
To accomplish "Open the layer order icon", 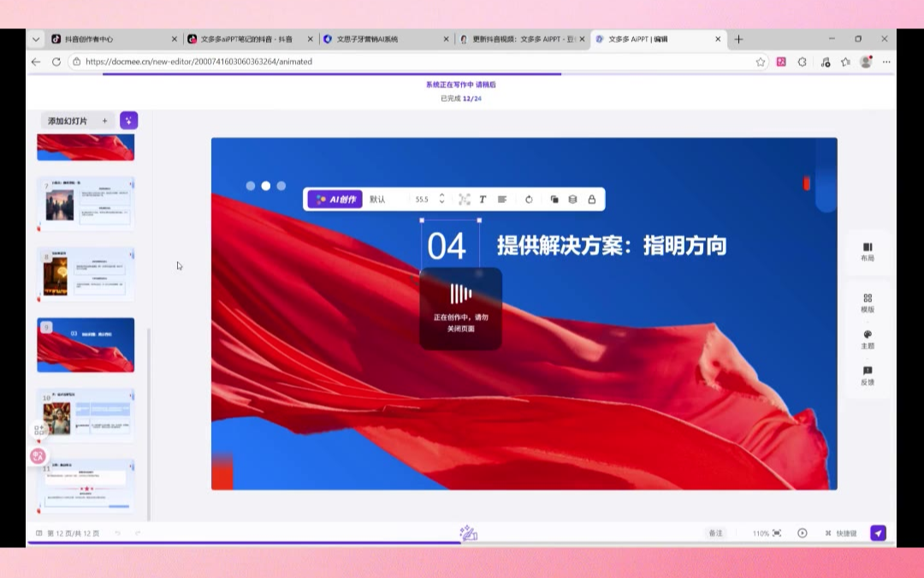I will click(x=572, y=200).
